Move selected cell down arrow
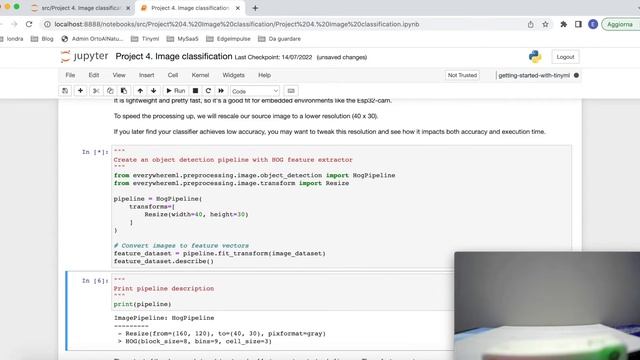Screen dimensions: 640x360 (153, 91)
